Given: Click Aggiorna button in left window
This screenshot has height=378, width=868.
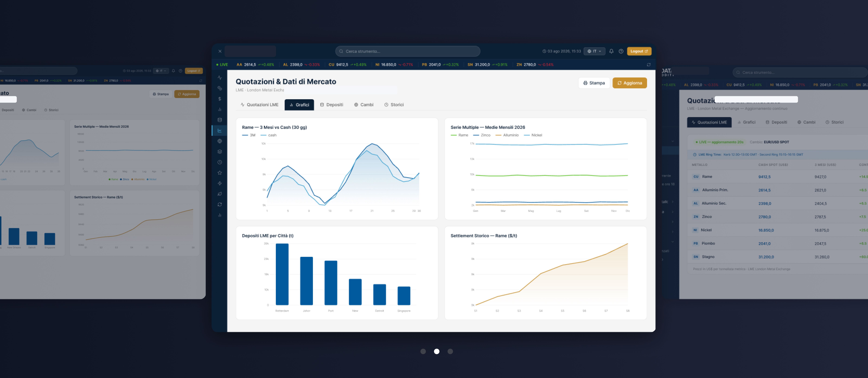Looking at the screenshot, I should click(187, 94).
